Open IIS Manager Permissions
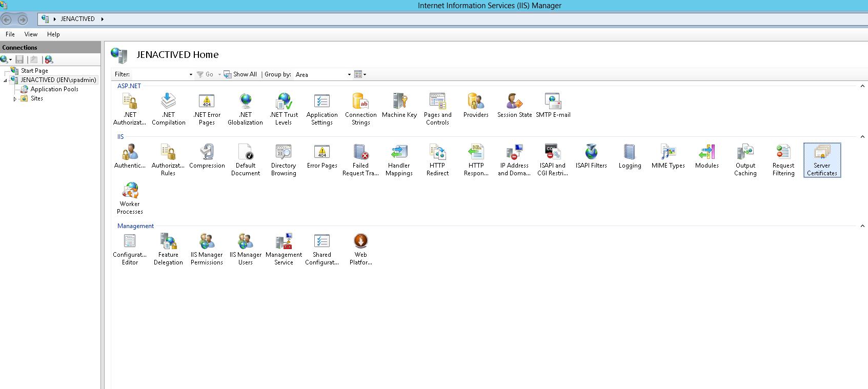 coord(207,249)
